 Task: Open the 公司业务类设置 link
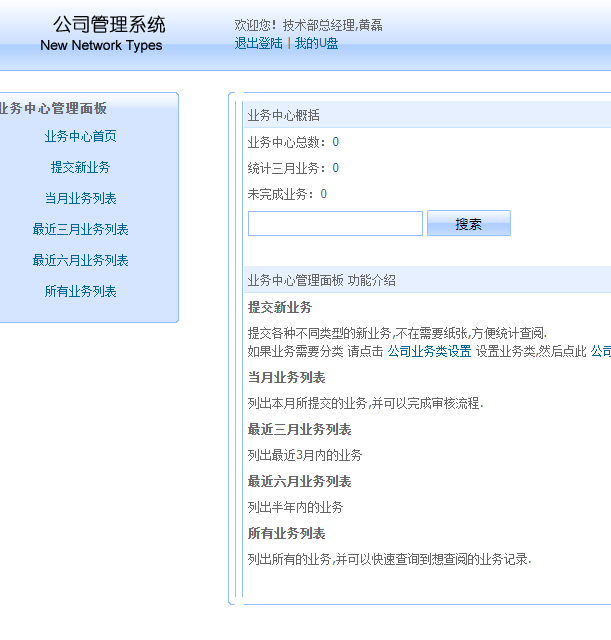pyautogui.click(x=429, y=351)
